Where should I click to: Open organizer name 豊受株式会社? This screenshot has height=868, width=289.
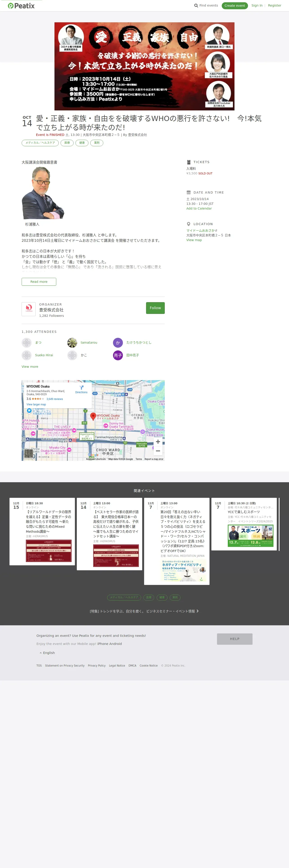click(x=51, y=310)
